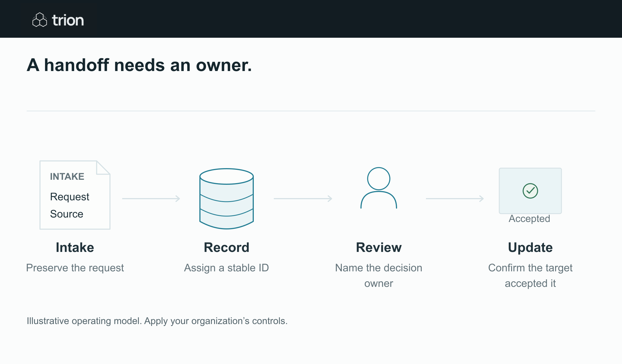
Task: Click the person reviewer icon
Action: [x=379, y=188]
